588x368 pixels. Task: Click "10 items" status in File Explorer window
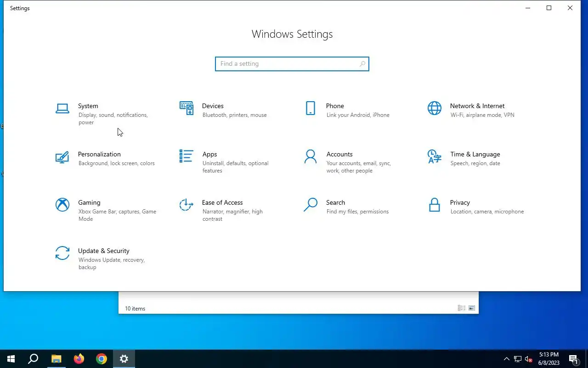point(135,309)
